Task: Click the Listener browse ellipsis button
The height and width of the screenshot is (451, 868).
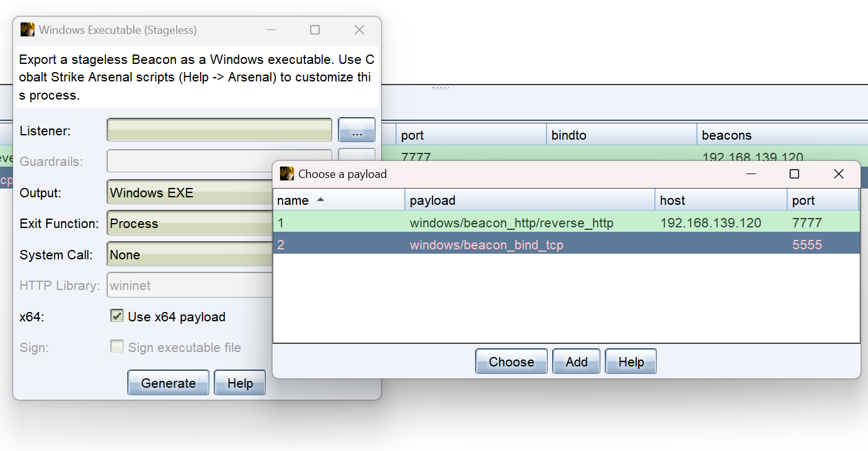Action: pos(357,130)
